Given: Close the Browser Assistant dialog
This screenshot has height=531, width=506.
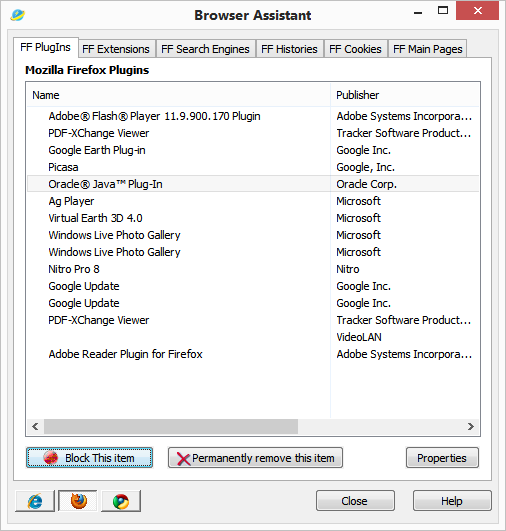Looking at the screenshot, I should click(x=355, y=501).
